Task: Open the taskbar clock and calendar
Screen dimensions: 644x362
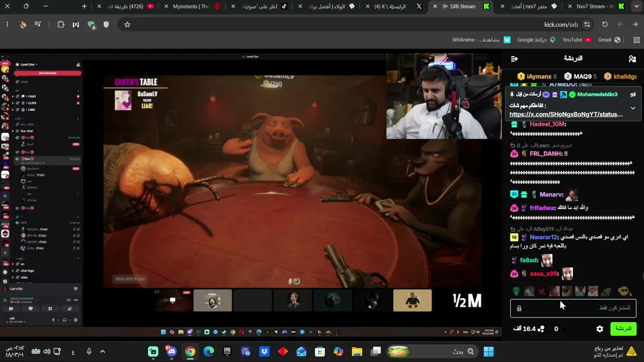Action: [x=15, y=352]
